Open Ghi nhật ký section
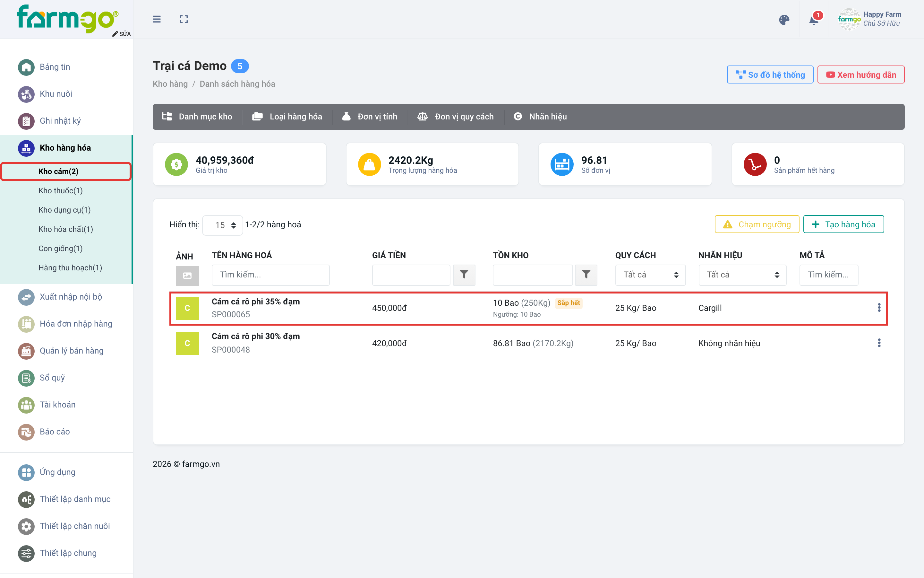 49,121
